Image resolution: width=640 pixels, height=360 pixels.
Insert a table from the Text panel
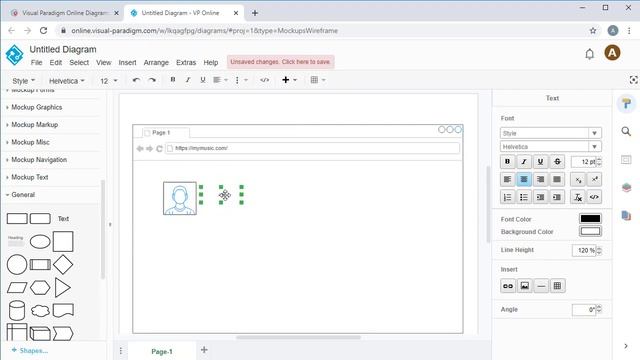click(x=557, y=286)
